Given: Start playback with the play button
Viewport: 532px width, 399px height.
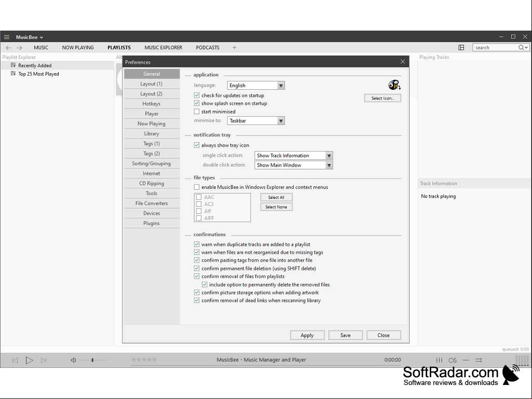Looking at the screenshot, I should [29, 360].
